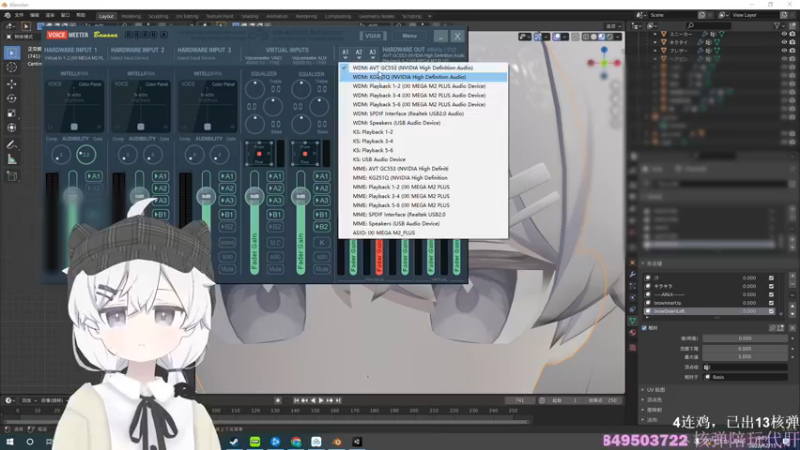The height and width of the screenshot is (450, 800).
Task: Enable solo on Hardware Input 3 strip
Action: (x=227, y=256)
